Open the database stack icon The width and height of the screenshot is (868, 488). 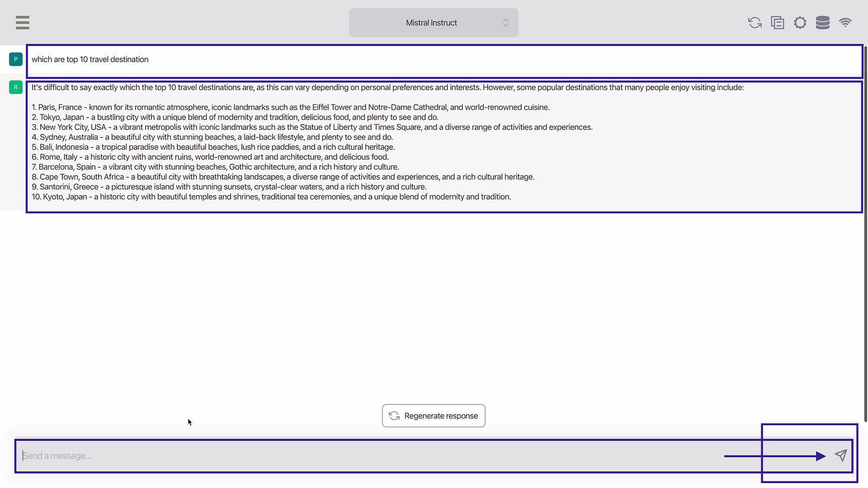coord(822,22)
